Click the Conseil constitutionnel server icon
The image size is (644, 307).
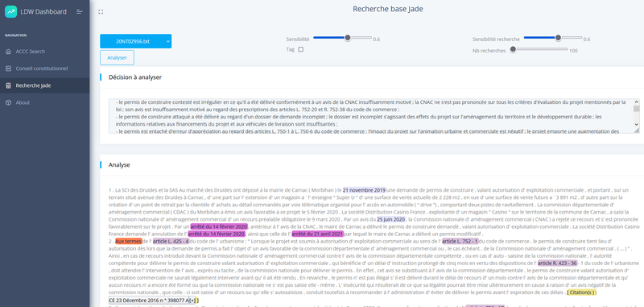click(x=8, y=68)
